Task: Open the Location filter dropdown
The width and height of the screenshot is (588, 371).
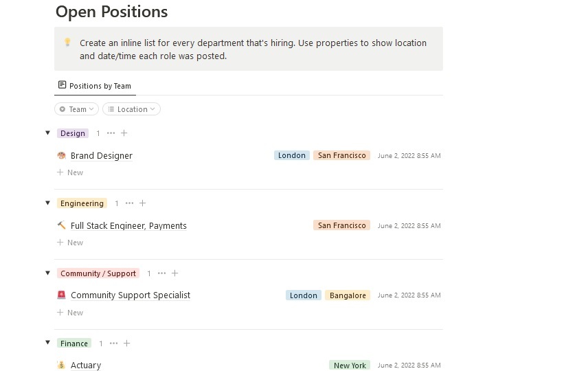Action: click(x=131, y=109)
